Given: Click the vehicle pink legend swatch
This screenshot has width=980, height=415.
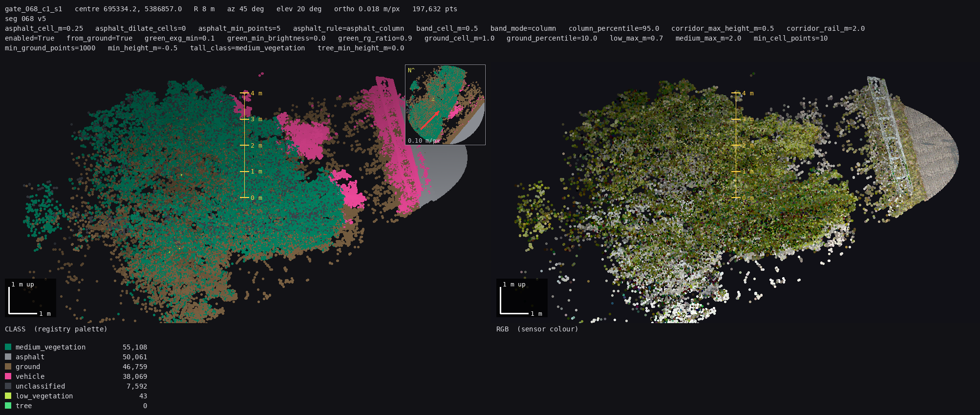Looking at the screenshot, I should 8,376.
